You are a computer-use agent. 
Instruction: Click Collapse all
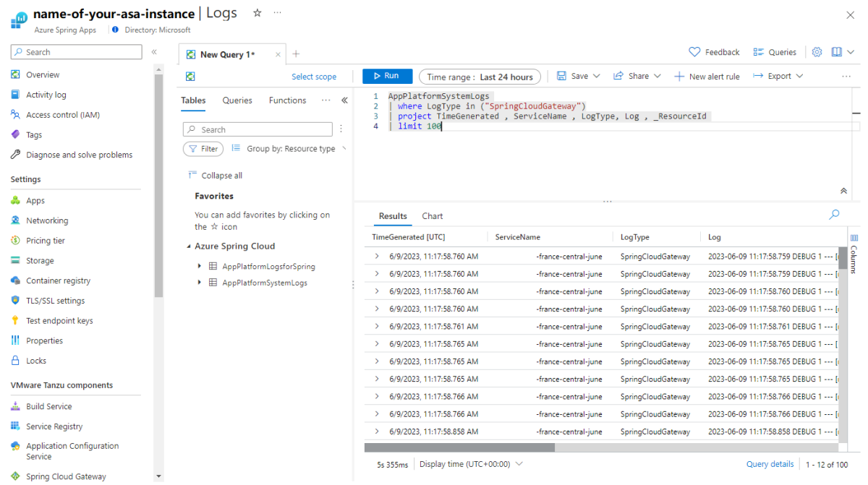pyautogui.click(x=215, y=176)
